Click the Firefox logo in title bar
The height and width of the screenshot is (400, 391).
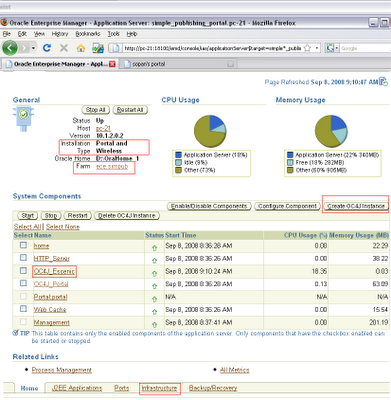[4, 22]
